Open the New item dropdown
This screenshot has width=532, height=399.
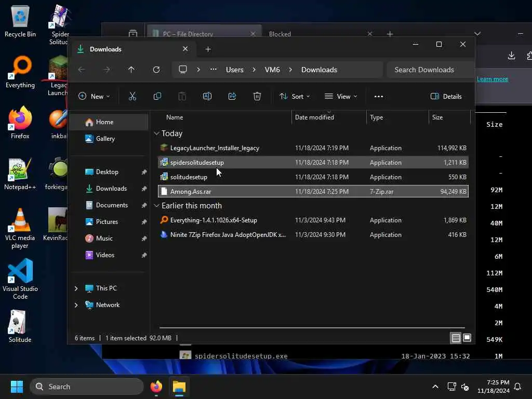pos(94,96)
